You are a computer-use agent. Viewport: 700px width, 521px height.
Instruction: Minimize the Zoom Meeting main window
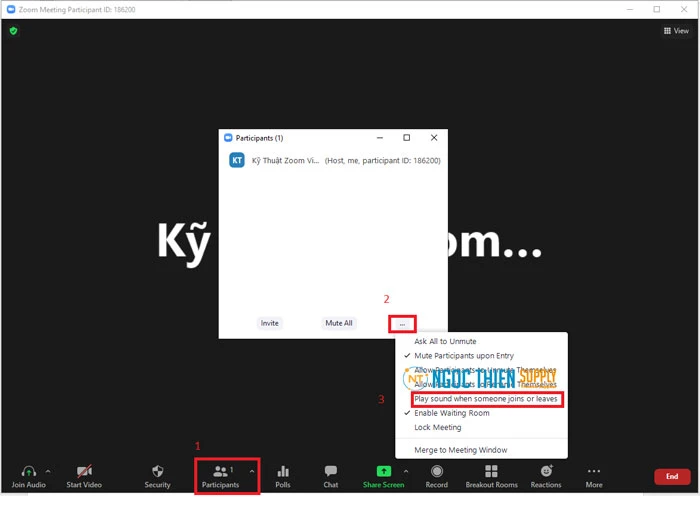(x=630, y=9)
